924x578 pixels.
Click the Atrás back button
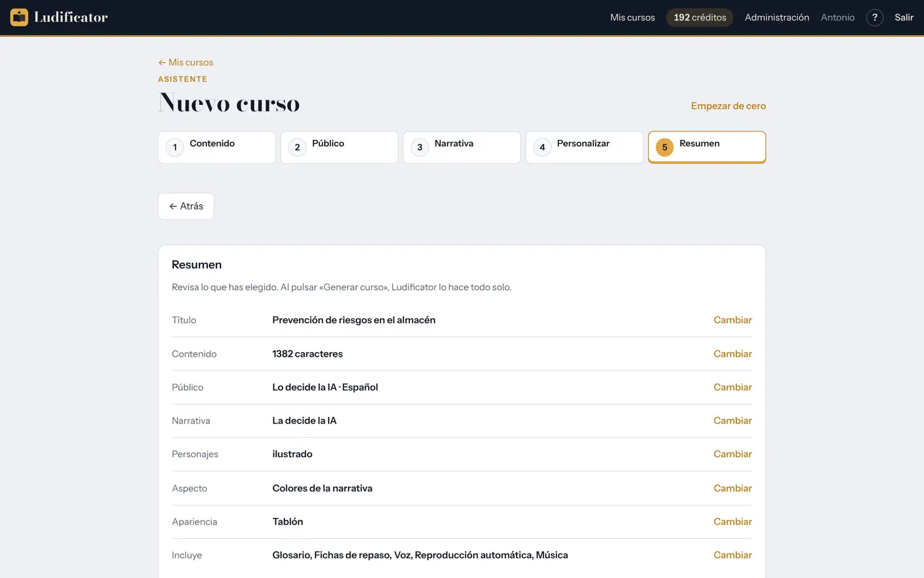coord(186,206)
